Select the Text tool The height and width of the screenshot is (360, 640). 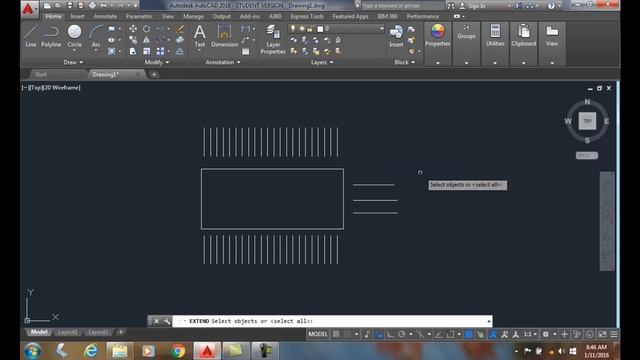click(x=200, y=36)
